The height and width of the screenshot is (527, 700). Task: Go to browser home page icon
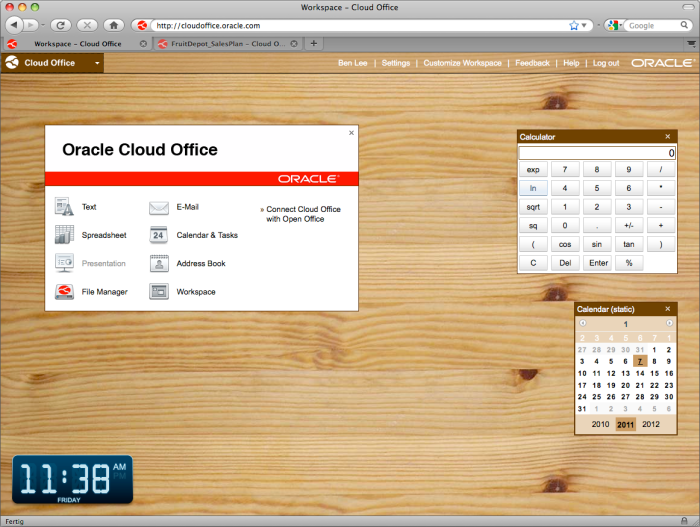pos(114,25)
